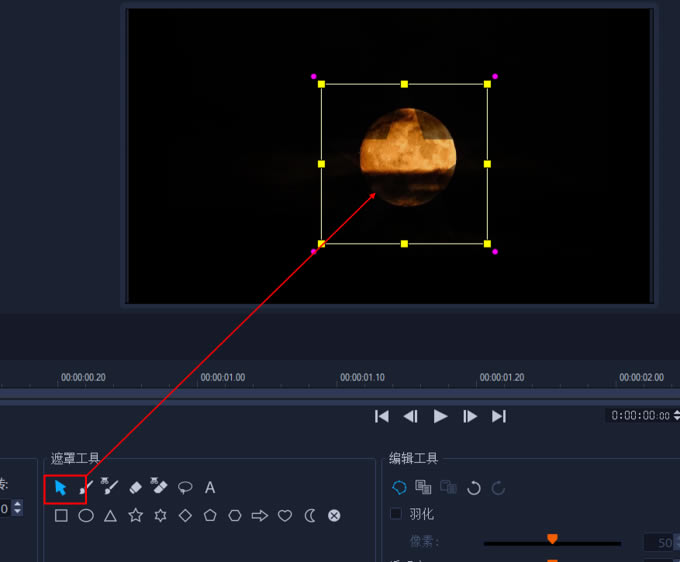The width and height of the screenshot is (680, 562).
Task: Click the timecode stepper arrows
Action: (x=676, y=416)
